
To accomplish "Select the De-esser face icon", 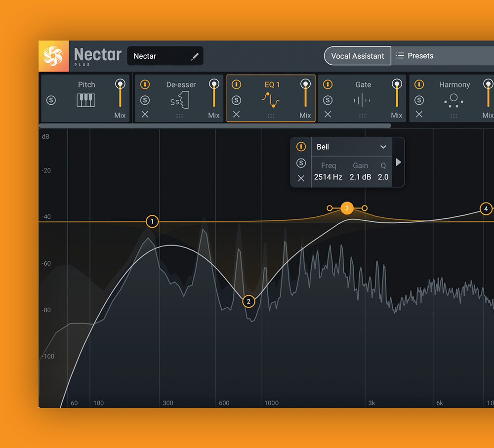I will click(x=180, y=100).
